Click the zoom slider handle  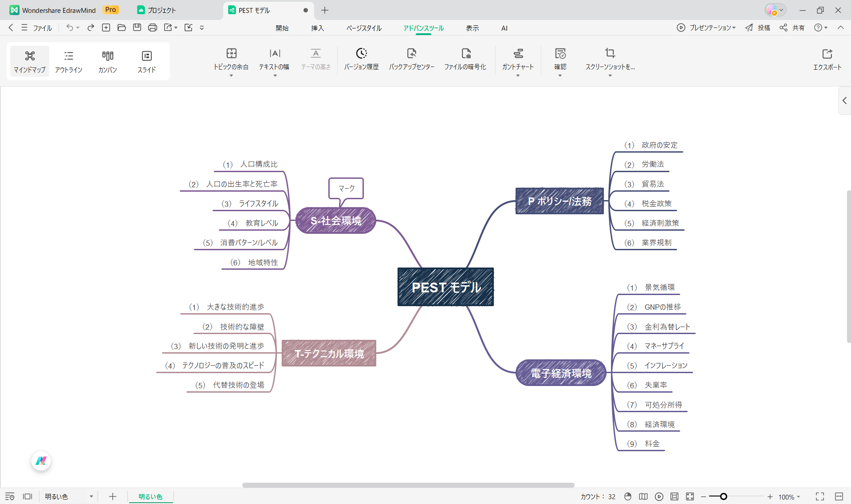point(723,496)
